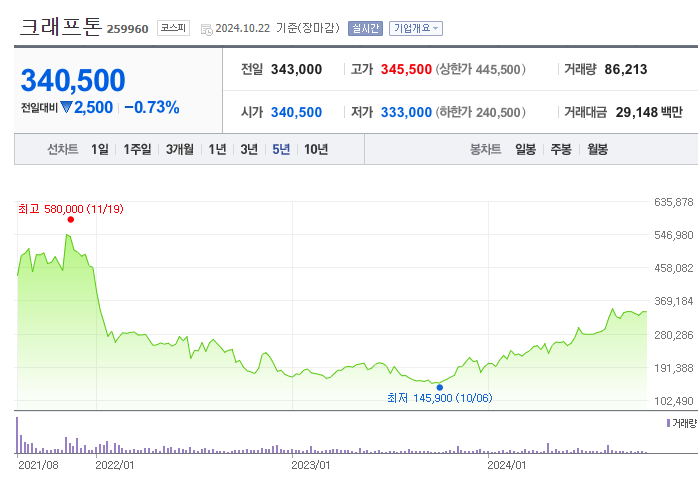This screenshot has height=489, width=698.
Task: Select the 1주일 line chart tab
Action: [137, 149]
